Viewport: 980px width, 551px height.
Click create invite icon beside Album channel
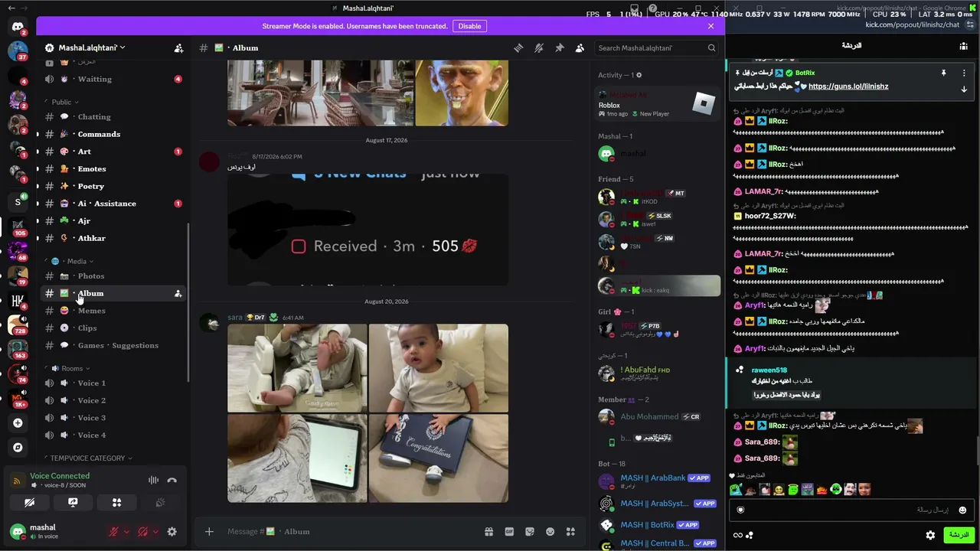tap(178, 293)
